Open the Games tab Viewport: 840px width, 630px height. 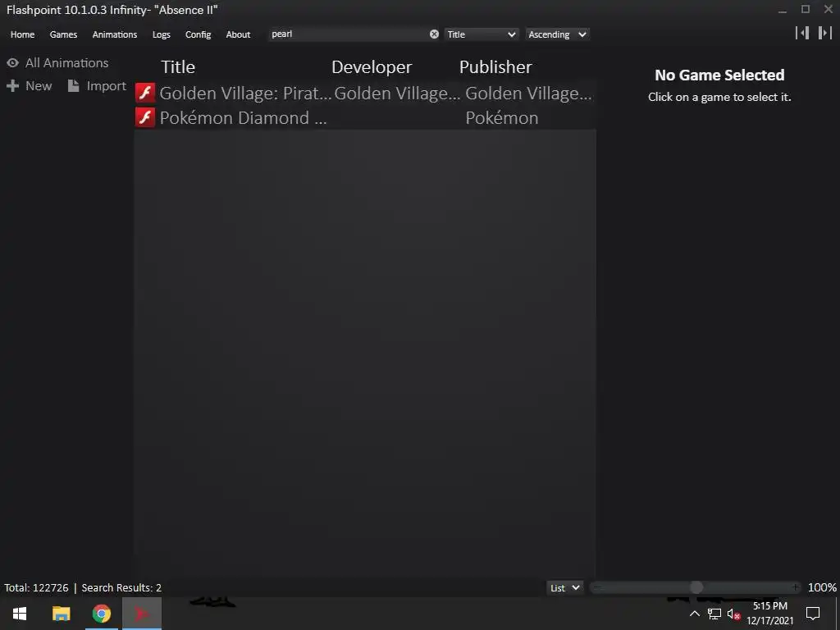point(63,34)
